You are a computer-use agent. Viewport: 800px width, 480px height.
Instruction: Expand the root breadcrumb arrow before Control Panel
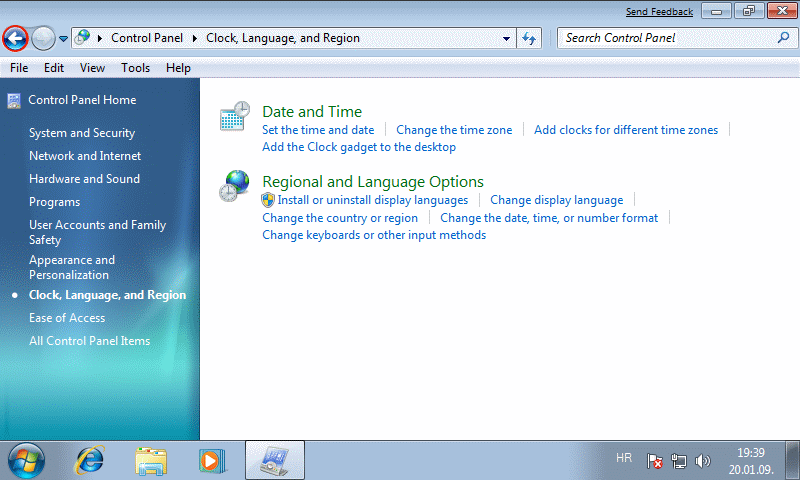(x=100, y=38)
